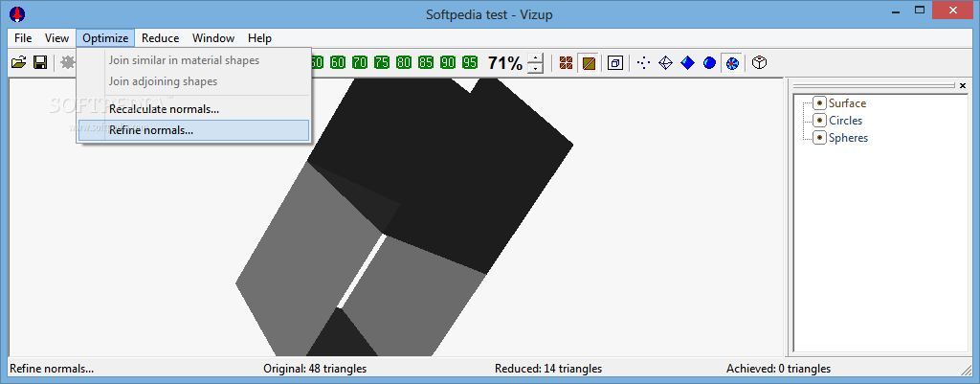The height and width of the screenshot is (384, 980).
Task: Open the Reduce menu
Action: pos(160,38)
